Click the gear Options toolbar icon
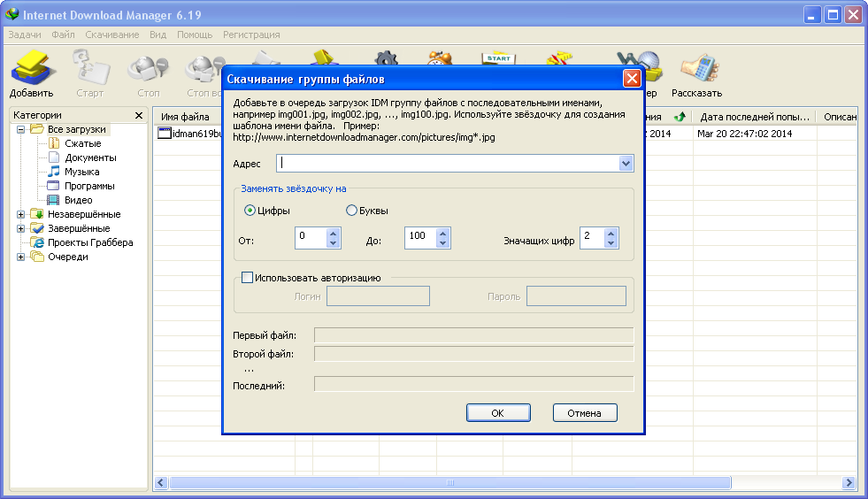This screenshot has height=499, width=868. tap(386, 58)
